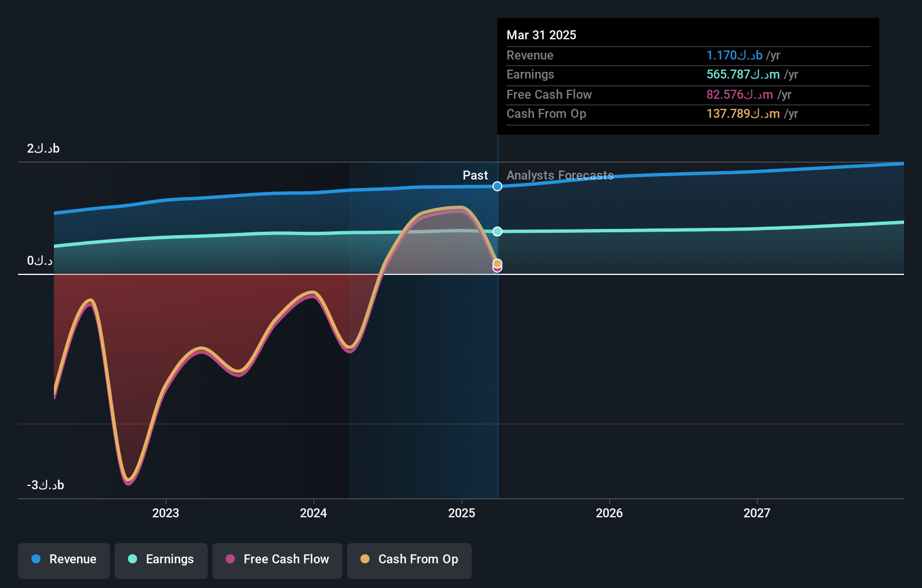
Task: Select the 2024 x-axis label
Action: coord(313,513)
